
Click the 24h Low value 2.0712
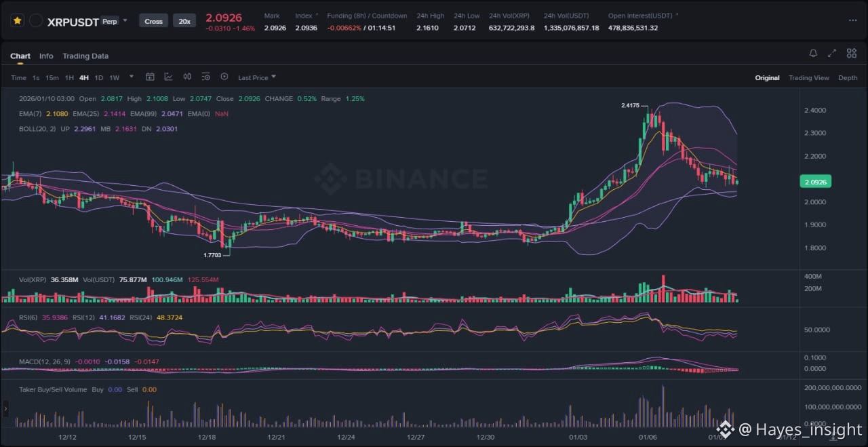coord(465,28)
